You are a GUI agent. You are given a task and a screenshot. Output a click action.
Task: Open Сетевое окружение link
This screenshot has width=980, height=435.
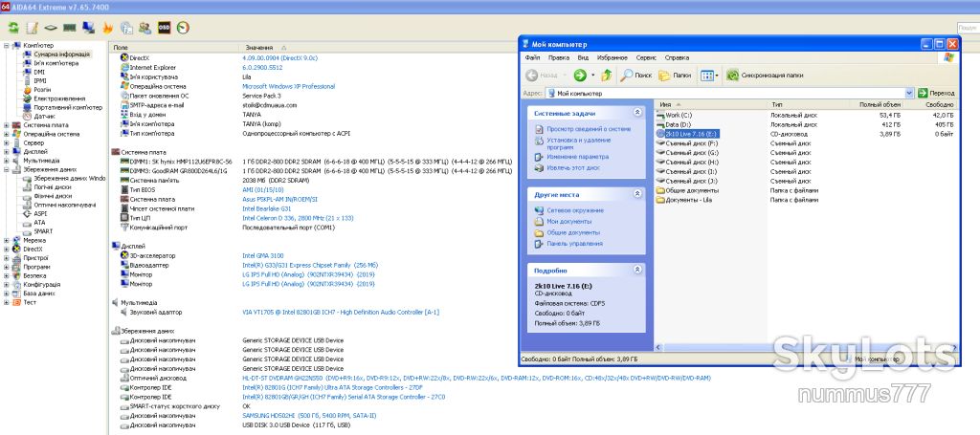tap(575, 210)
